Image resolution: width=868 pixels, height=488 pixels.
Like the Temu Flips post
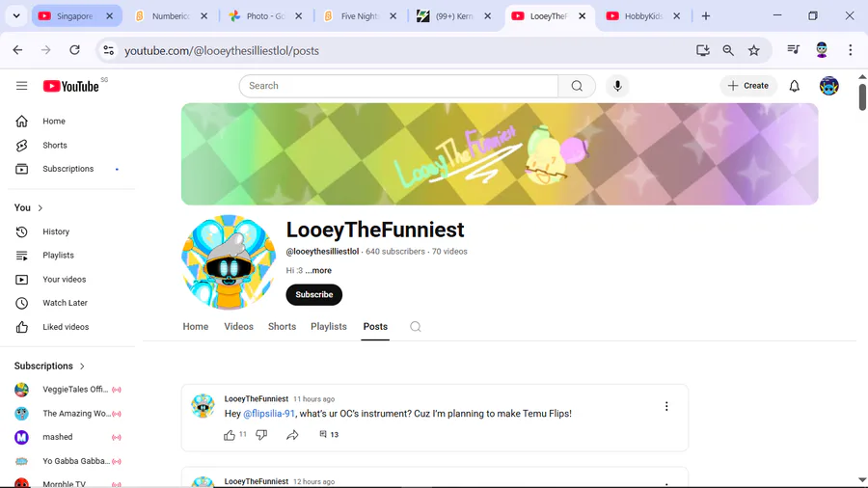pyautogui.click(x=230, y=435)
